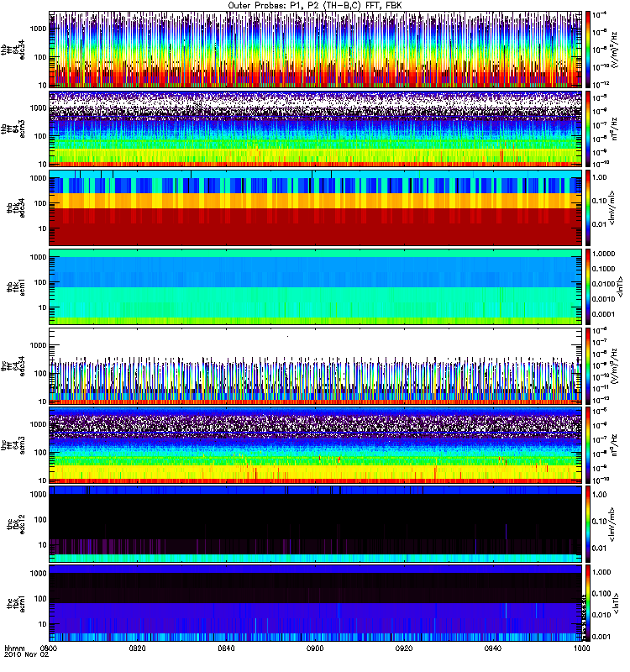Click the 0940 time axis label
630x672 pixels.
[x=493, y=648]
